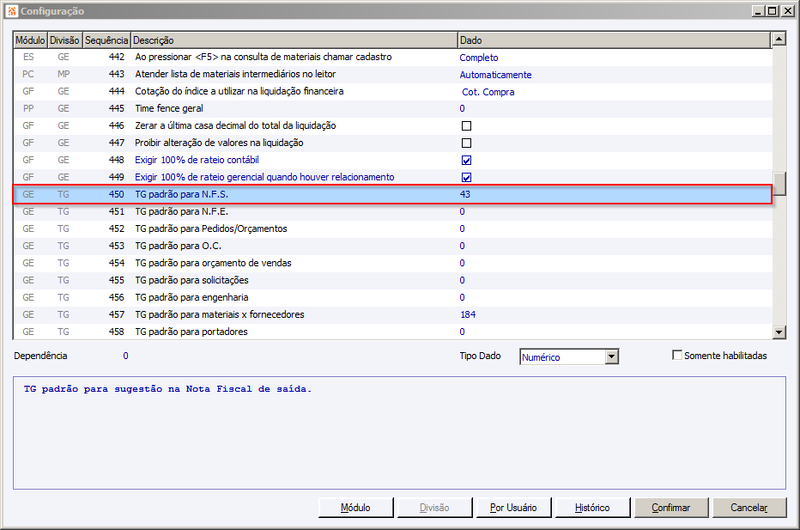Click the value 0 in row 458
This screenshot has height=530, width=800.
pos(462,332)
